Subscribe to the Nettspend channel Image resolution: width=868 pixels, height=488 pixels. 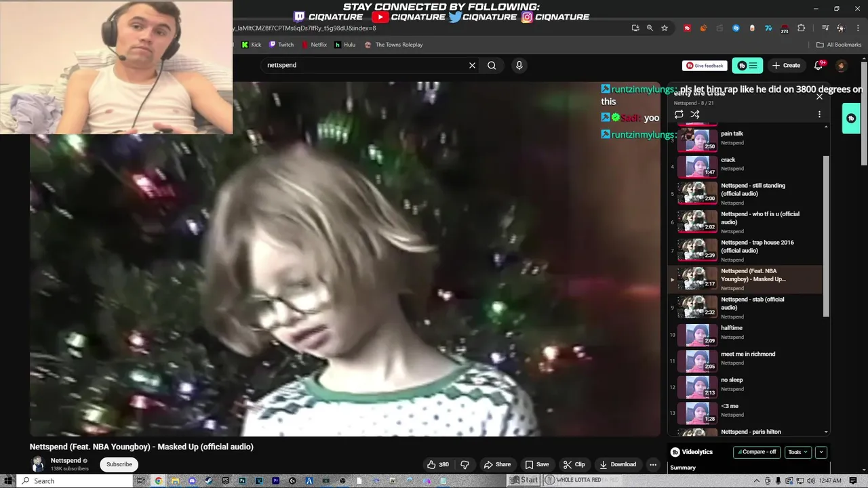point(119,464)
